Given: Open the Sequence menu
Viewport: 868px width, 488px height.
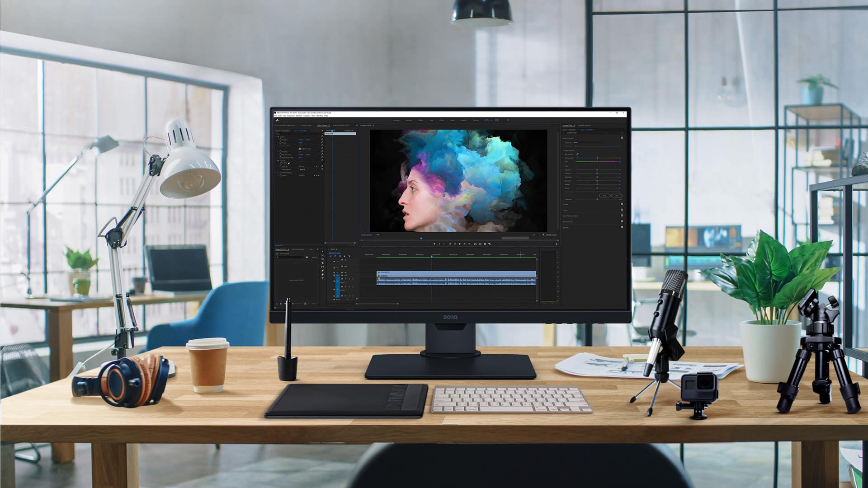Looking at the screenshot, I should tap(291, 116).
